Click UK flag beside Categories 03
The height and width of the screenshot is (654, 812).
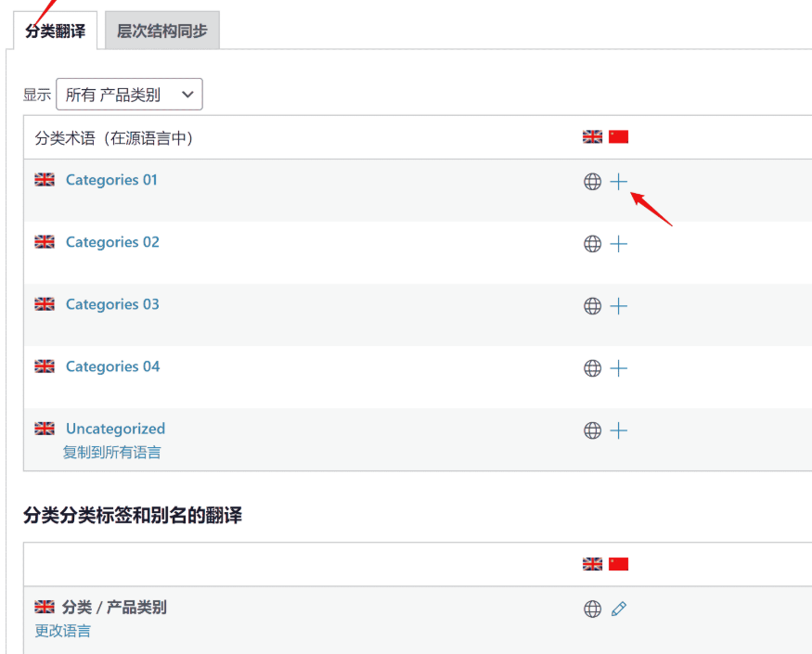45,304
